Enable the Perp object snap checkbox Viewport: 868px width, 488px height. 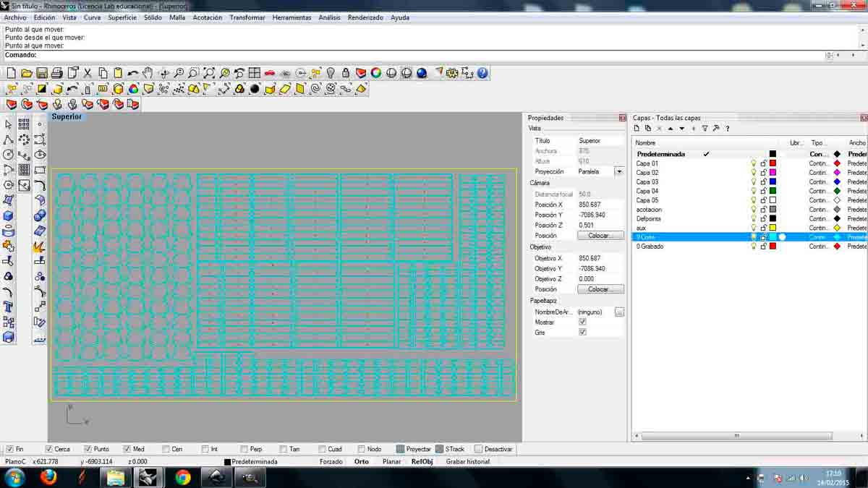244,449
